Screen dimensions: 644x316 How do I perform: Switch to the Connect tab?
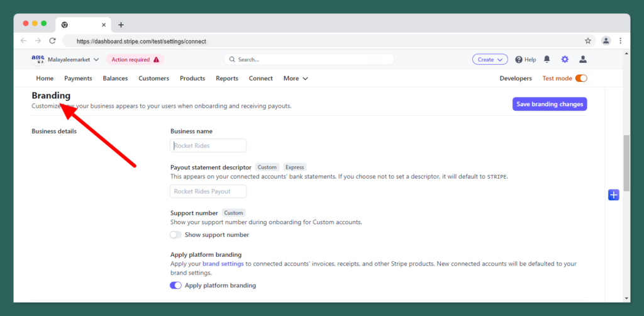260,79
